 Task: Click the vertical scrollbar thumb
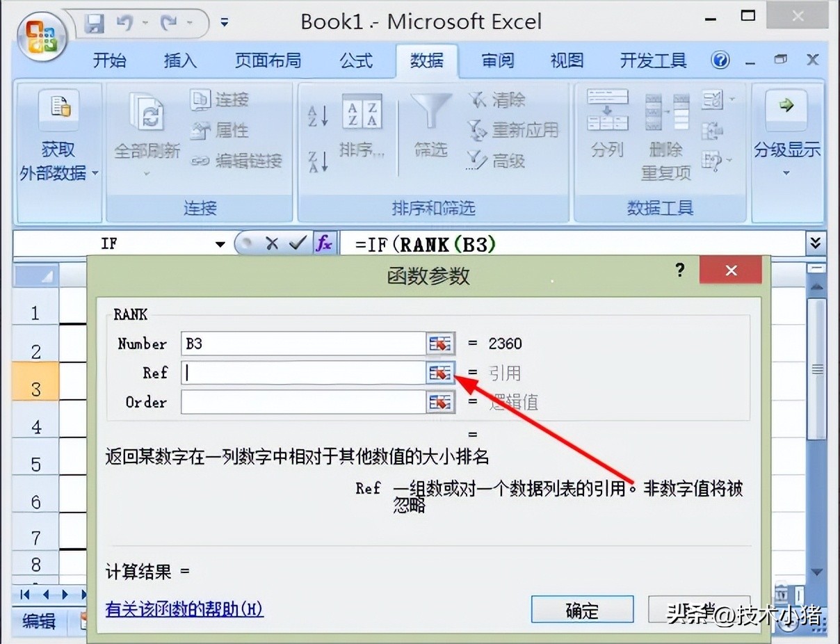pyautogui.click(x=818, y=369)
